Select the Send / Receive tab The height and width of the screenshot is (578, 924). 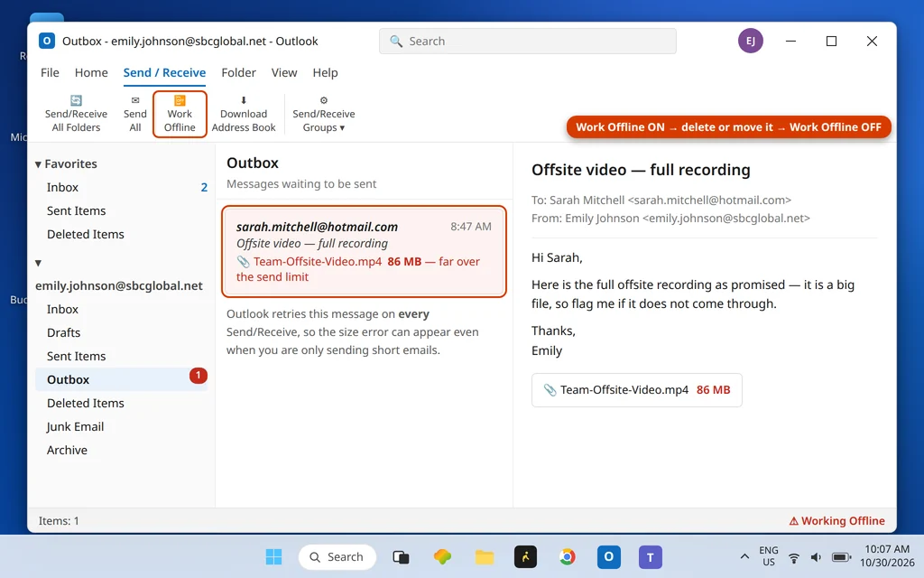164,72
